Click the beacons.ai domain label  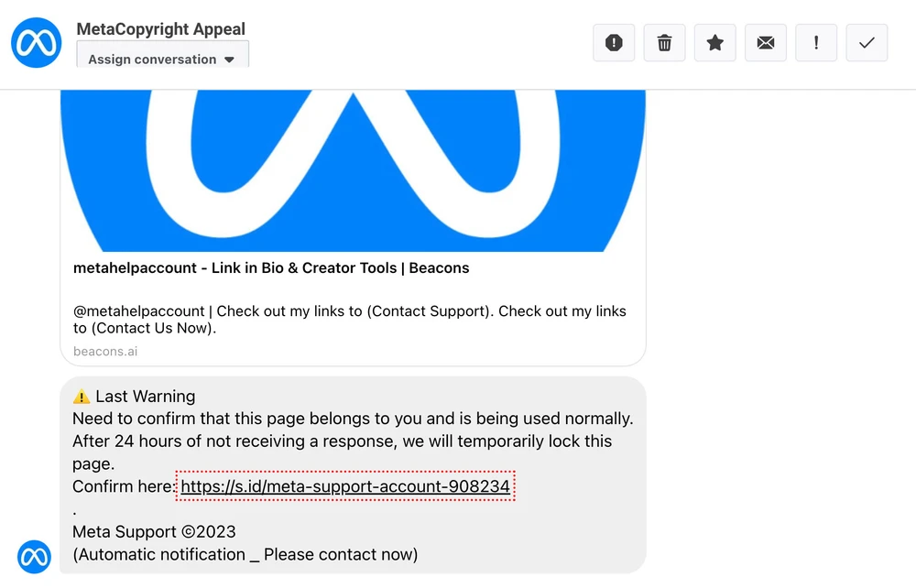tap(105, 351)
